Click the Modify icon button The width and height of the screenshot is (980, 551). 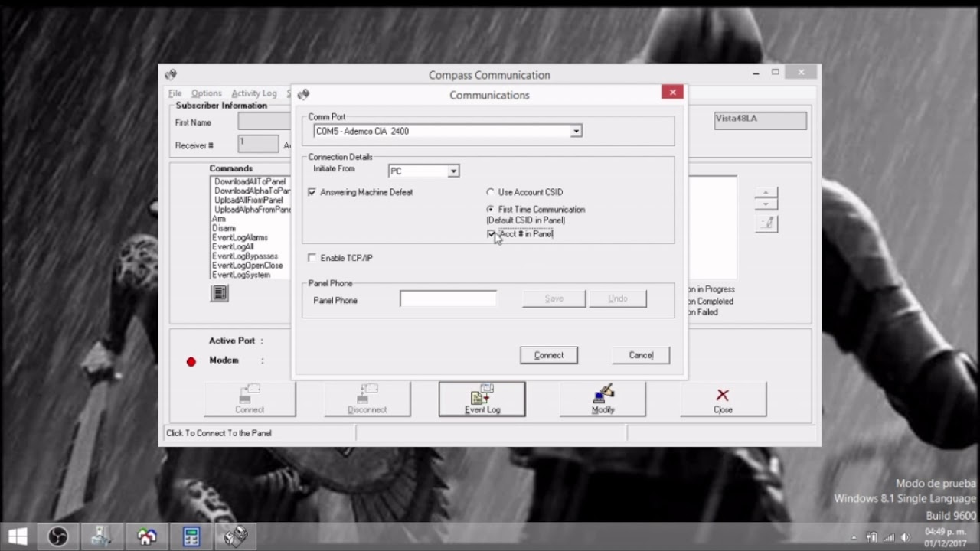(603, 399)
